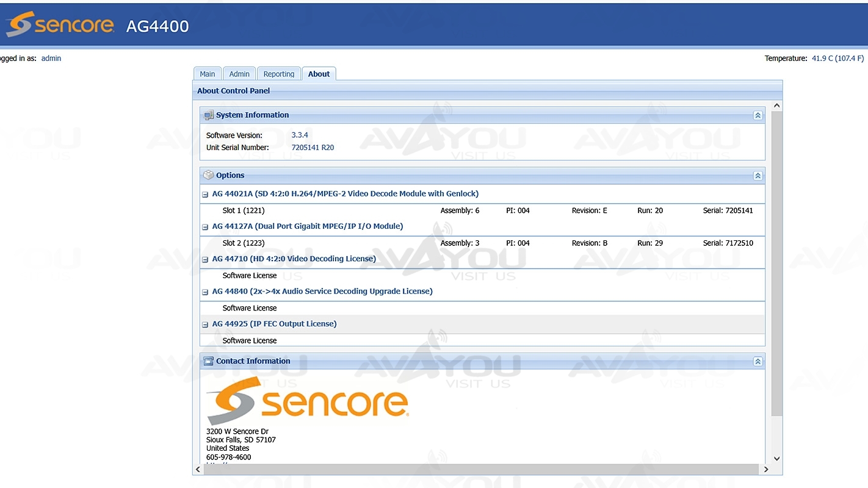
Task: Click the Options package box icon
Action: (209, 175)
